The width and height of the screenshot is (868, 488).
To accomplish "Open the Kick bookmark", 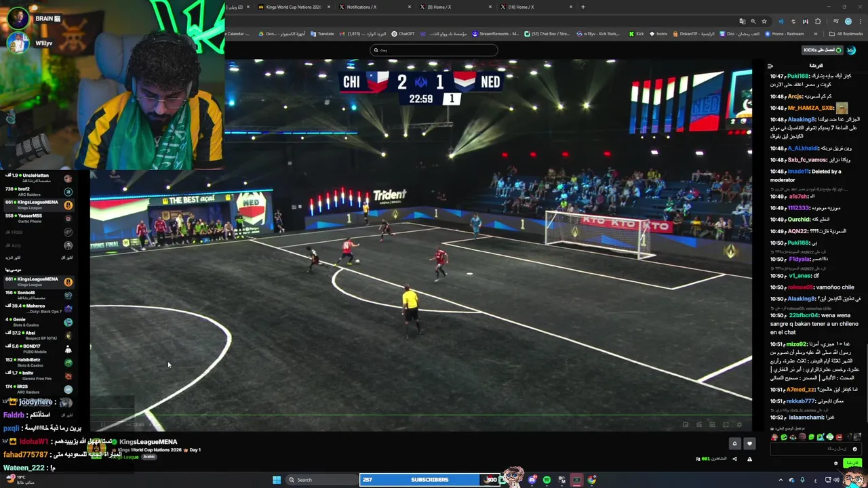I will pyautogui.click(x=637, y=34).
